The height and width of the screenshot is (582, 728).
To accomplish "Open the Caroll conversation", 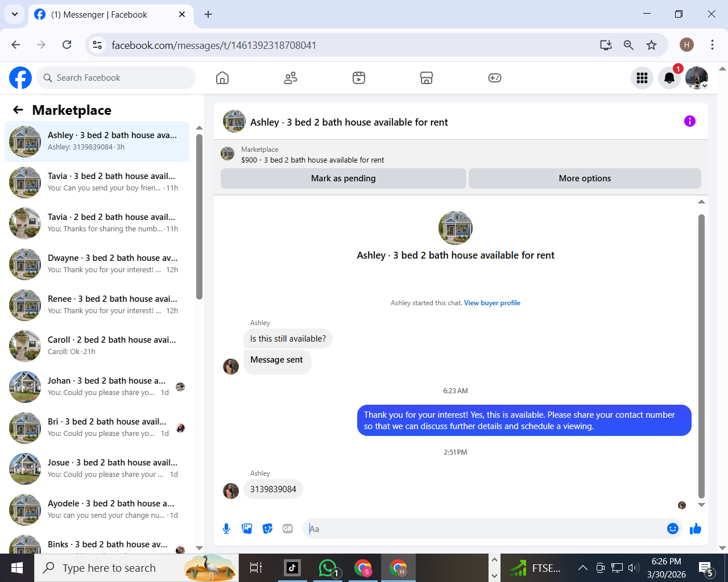I will tap(97, 346).
